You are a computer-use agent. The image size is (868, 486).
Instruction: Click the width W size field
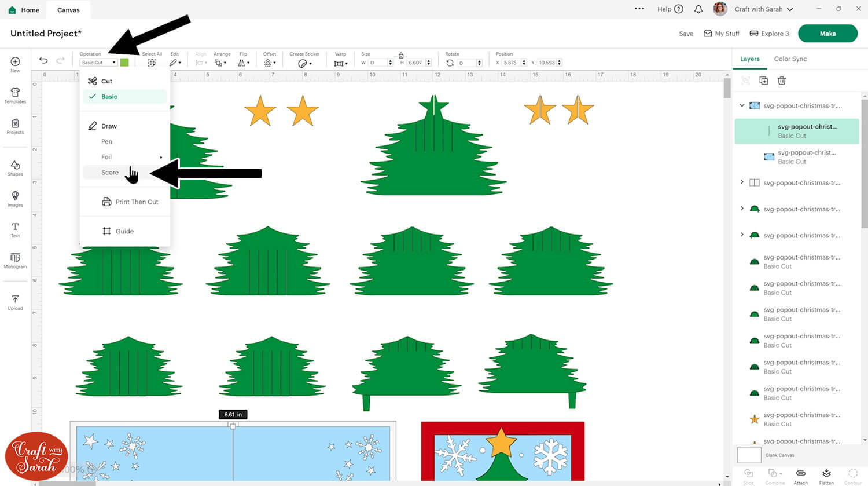coord(378,63)
